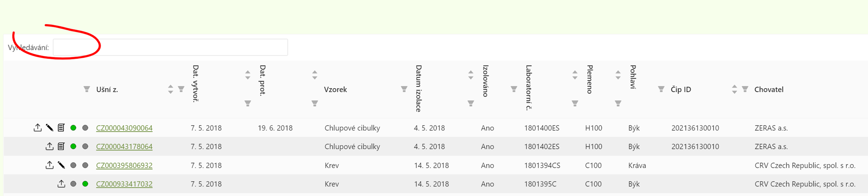This screenshot has height=196, width=868.
Task: Open filter funnel left of Čip ID
Action: (661, 89)
